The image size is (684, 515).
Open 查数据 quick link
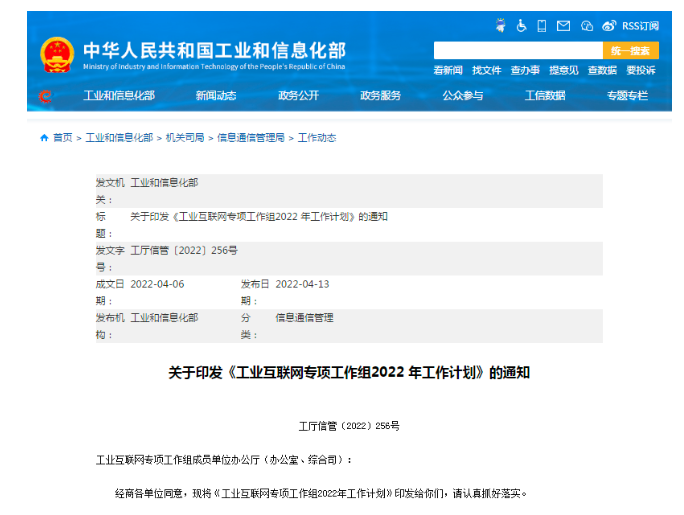click(602, 70)
